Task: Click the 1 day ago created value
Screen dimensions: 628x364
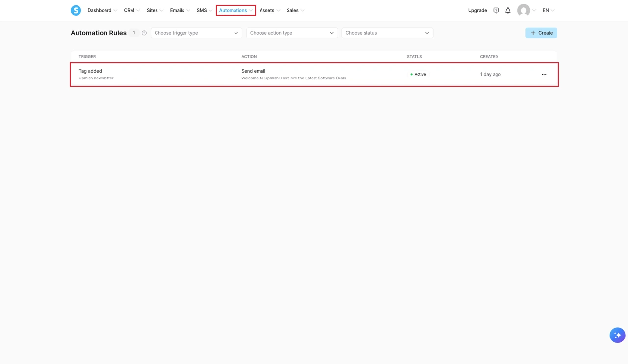Action: (491, 75)
